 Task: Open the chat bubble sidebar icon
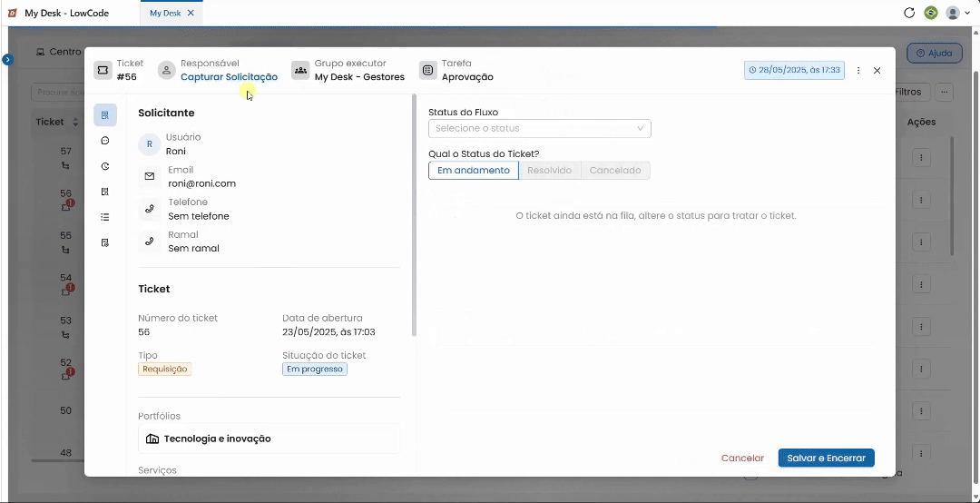coord(105,141)
